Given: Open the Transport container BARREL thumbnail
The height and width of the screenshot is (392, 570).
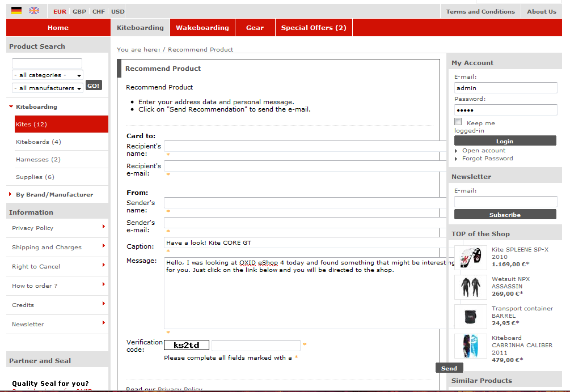Looking at the screenshot, I should (470, 316).
